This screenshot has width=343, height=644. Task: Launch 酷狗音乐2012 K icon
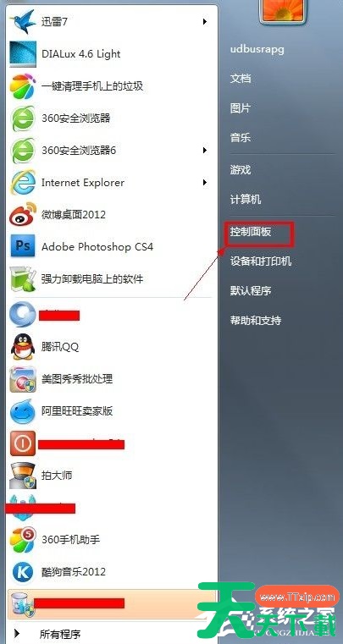point(23,572)
